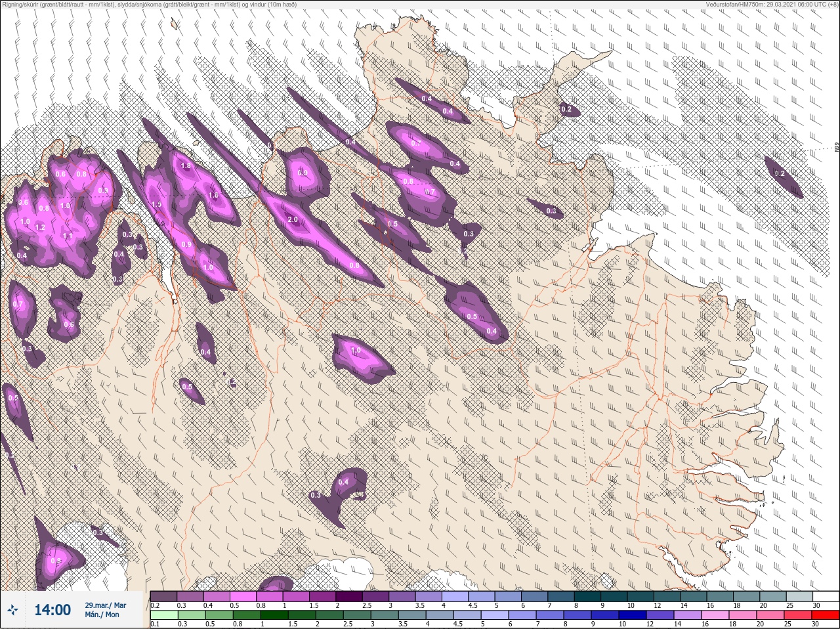Select top-row legend swatch between 4 and 4.5
Viewport: 840px width, 629px height.
[456, 596]
